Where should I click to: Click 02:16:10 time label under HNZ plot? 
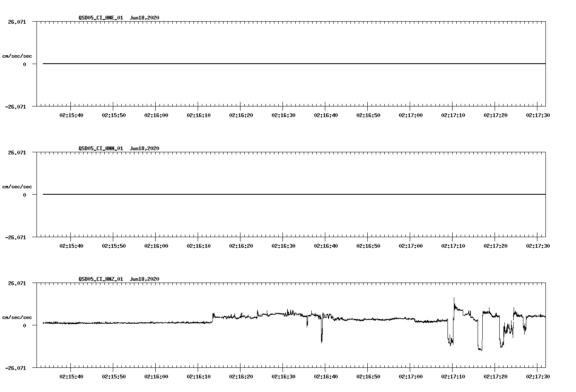tap(199, 377)
